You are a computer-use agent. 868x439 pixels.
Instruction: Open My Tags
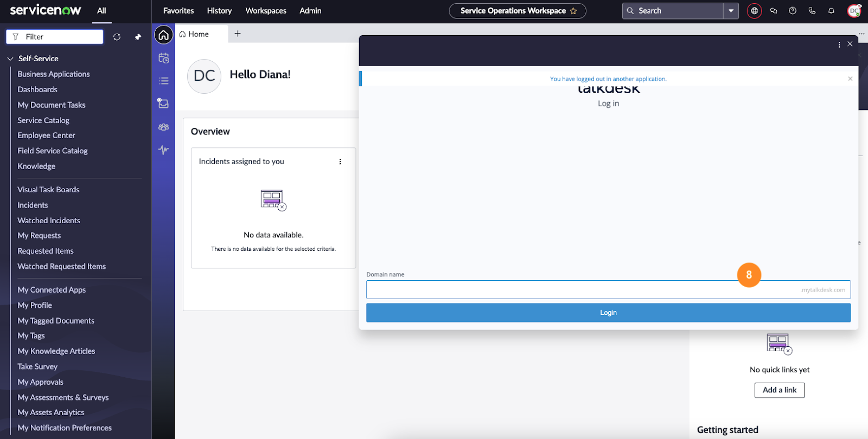click(x=31, y=336)
